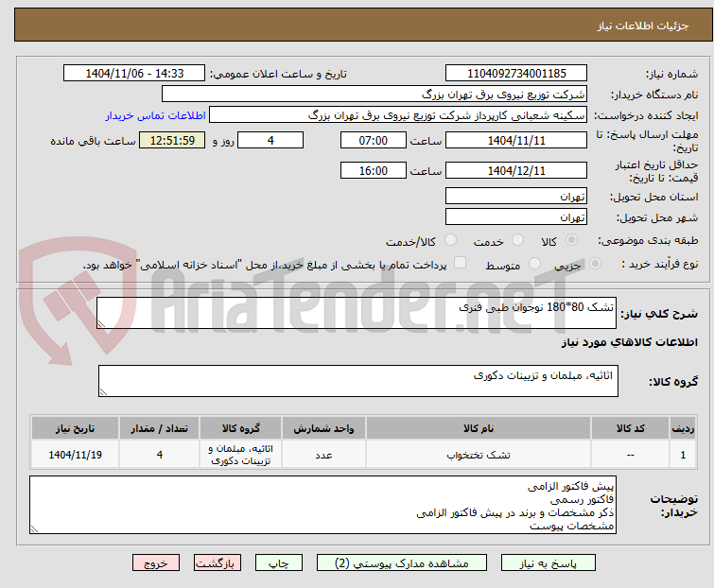
Task: Click the پاسخ به نیاز button
Action: pos(549,563)
